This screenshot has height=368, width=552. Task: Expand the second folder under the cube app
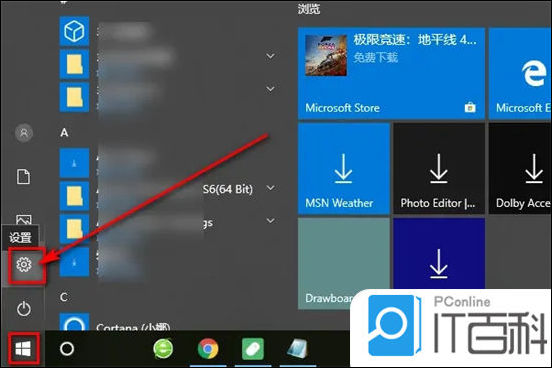[x=270, y=89]
